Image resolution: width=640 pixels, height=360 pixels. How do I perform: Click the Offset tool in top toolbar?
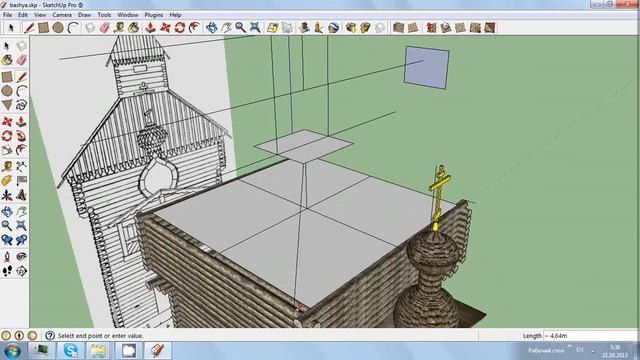(x=194, y=28)
